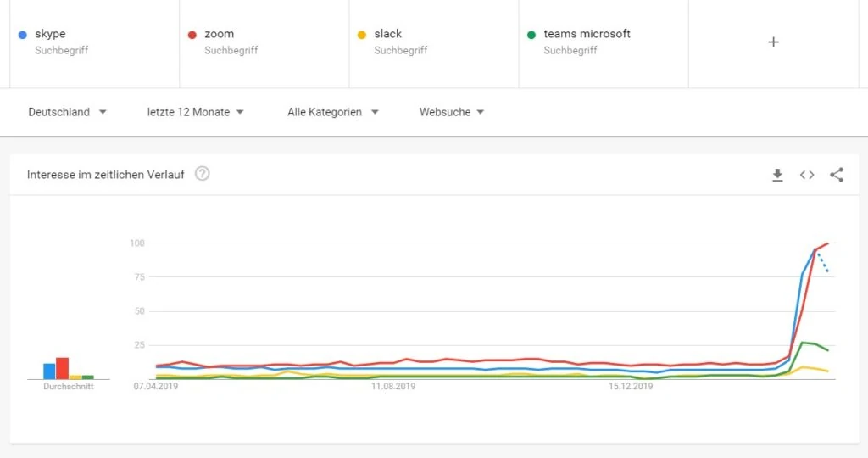
Task: Download the interest over time chart data
Action: point(777,175)
